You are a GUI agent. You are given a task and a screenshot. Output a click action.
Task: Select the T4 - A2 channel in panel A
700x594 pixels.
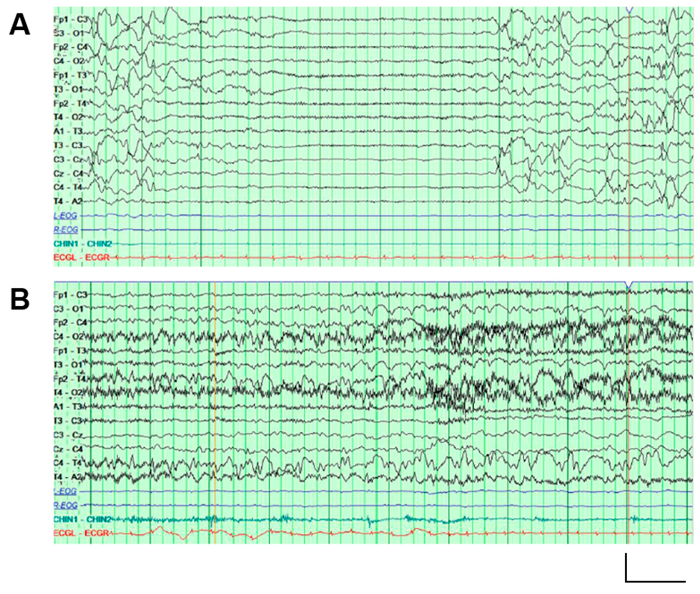click(68, 201)
